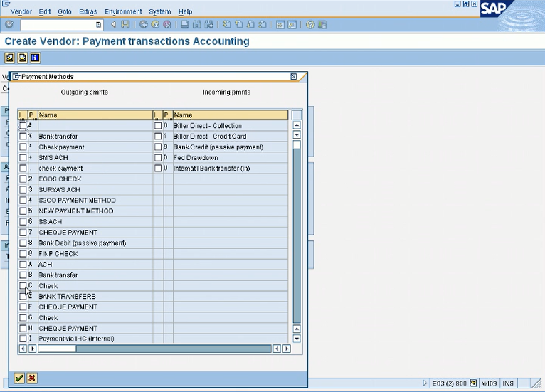This screenshot has height=392, width=545.
Task: Tick the checkbox for Fed Drawdown
Action: pyautogui.click(x=158, y=157)
